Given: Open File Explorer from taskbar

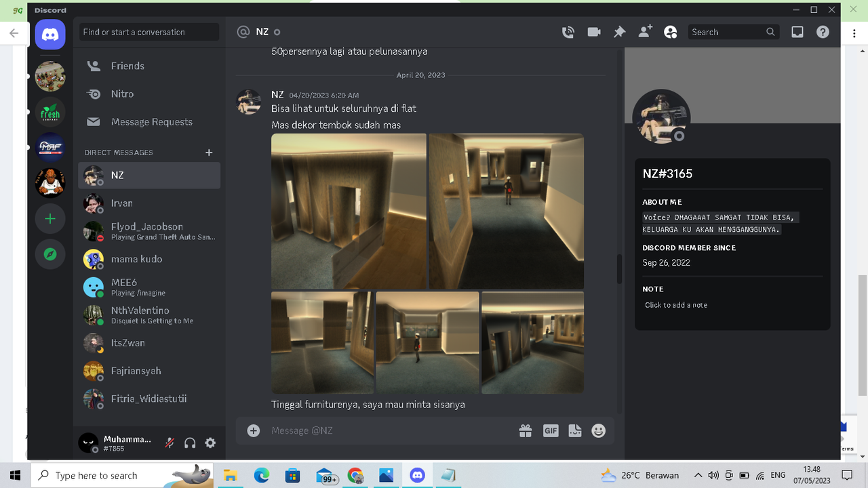Looking at the screenshot, I should [231, 475].
